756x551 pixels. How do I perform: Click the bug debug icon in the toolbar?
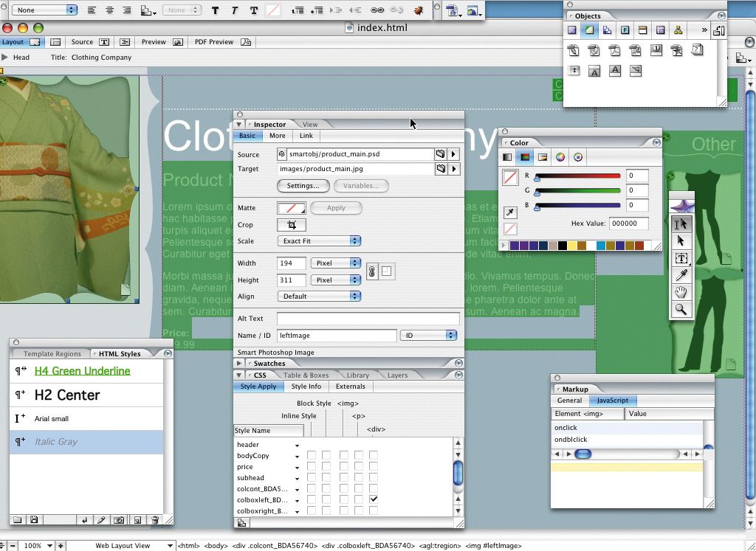(419, 10)
